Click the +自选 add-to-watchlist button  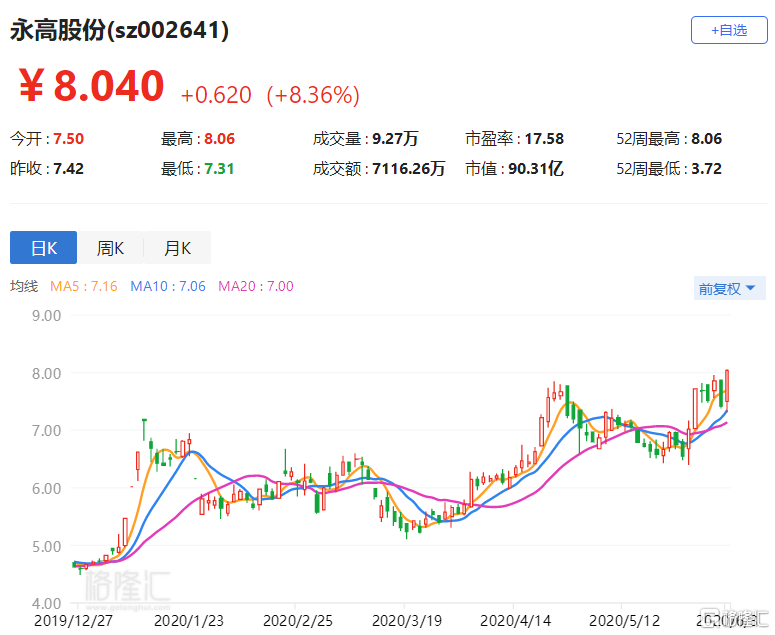[729, 30]
